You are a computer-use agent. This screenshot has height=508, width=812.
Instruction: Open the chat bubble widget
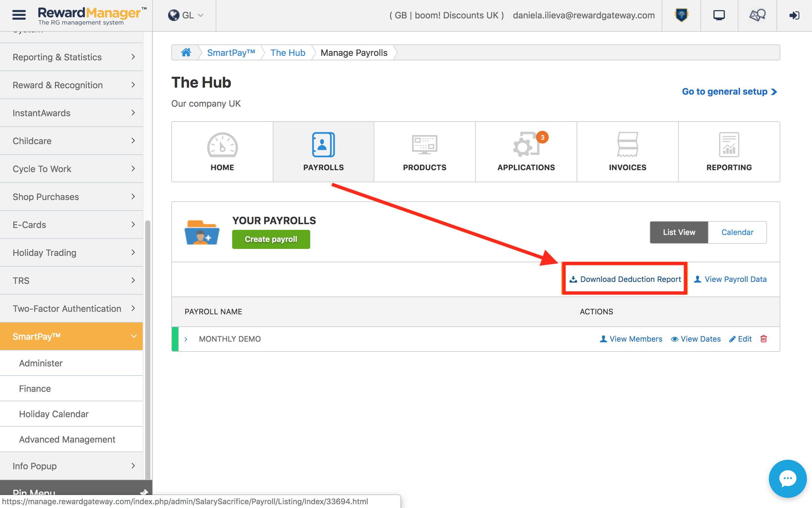[x=788, y=478]
